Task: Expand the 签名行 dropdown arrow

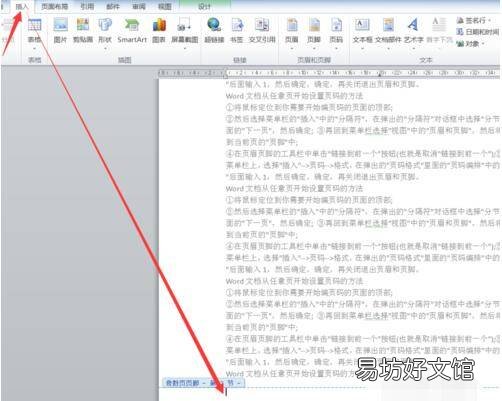Action: pos(489,21)
